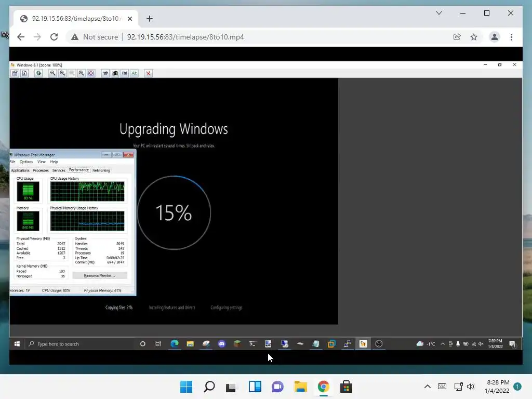
Task: Go forward with the Chrome arrow
Action: [37, 37]
